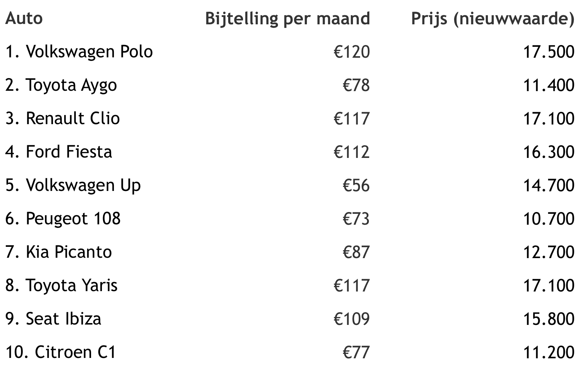Click the Renault Clio name
Viewport: 588px width, 371px height.
pos(62,118)
